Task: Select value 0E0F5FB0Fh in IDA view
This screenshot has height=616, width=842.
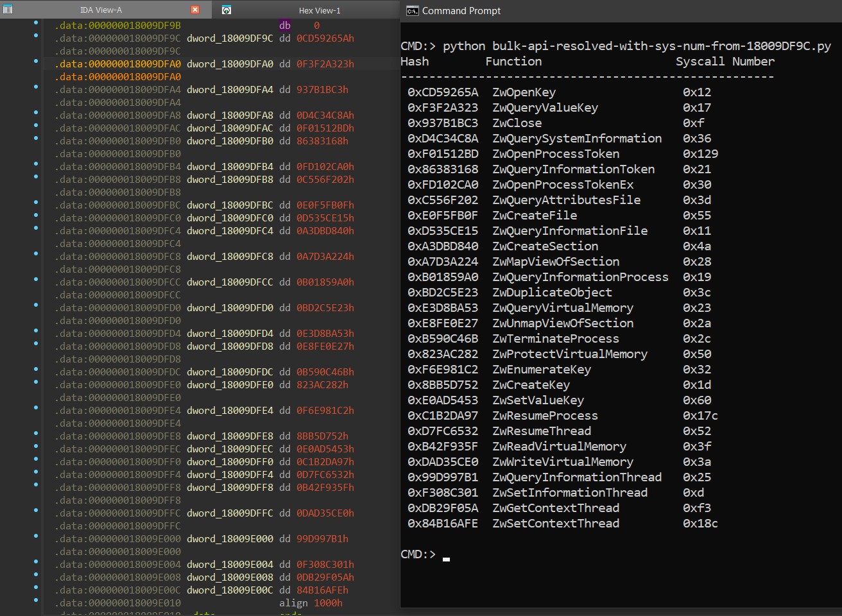Action: point(325,205)
